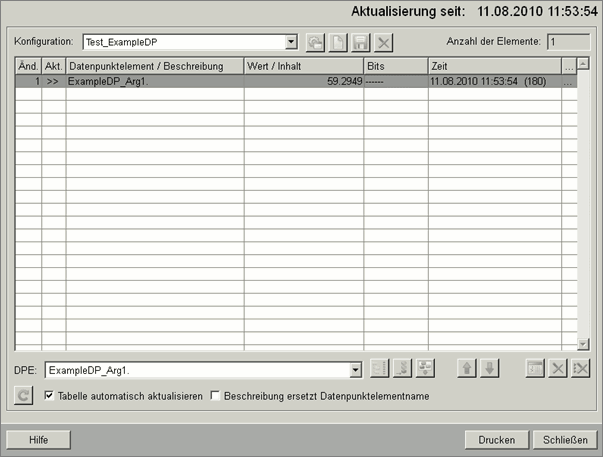Image resolution: width=603 pixels, height=457 pixels.
Task: Click the database group icon beside DPE
Action: click(x=425, y=369)
